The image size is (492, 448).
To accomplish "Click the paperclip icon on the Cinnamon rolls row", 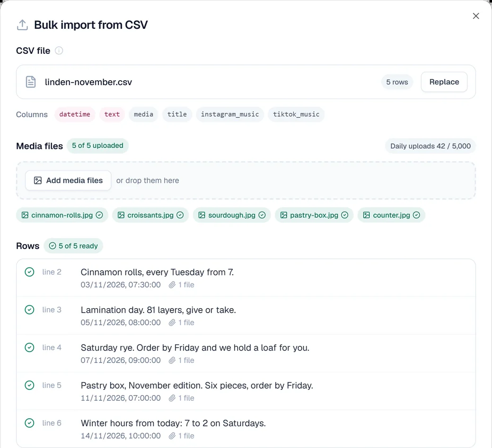I will pos(172,284).
